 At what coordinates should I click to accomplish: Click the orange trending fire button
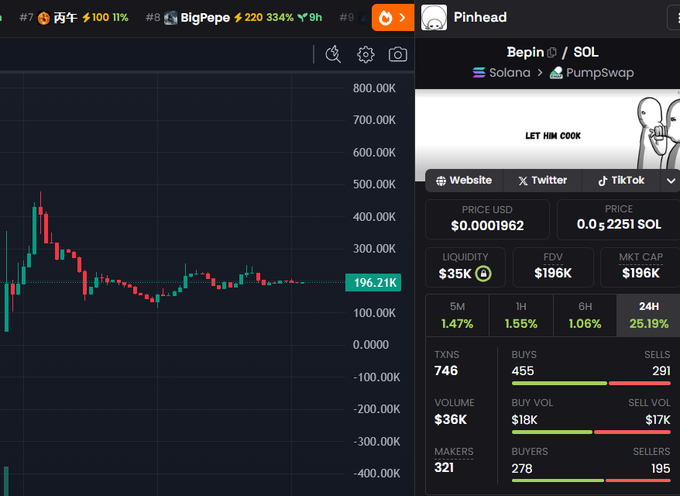(x=393, y=17)
